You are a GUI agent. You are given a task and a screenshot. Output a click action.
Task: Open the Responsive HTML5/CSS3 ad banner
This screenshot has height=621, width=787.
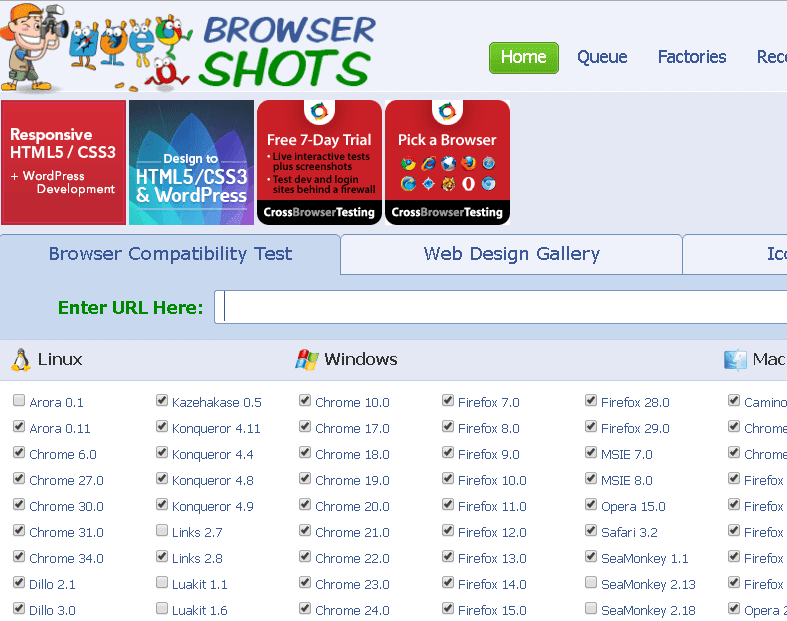pyautogui.click(x=64, y=162)
